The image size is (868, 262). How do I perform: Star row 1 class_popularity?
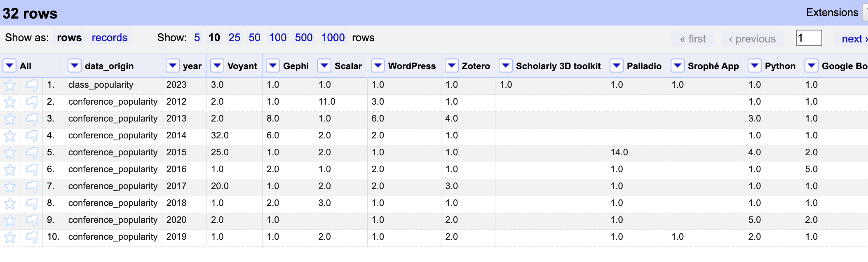click(10, 86)
